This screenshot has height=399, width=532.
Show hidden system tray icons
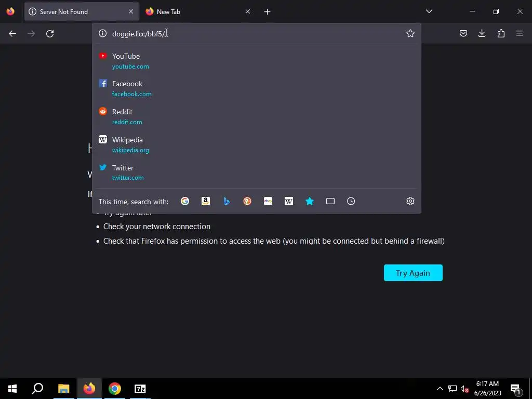click(440, 389)
